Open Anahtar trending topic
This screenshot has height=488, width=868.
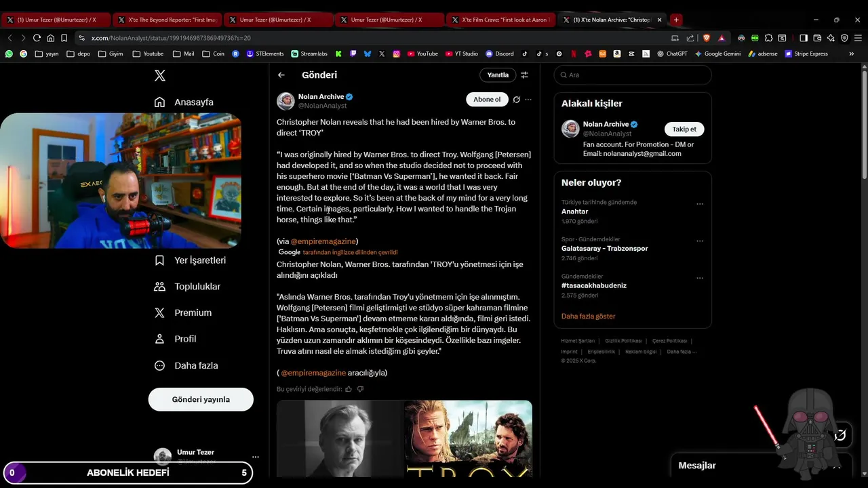coord(575,211)
